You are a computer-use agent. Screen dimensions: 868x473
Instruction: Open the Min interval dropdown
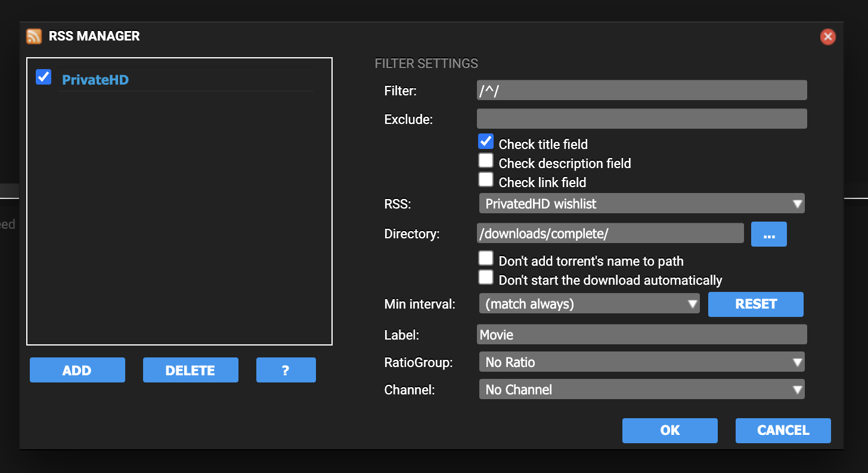(589, 304)
